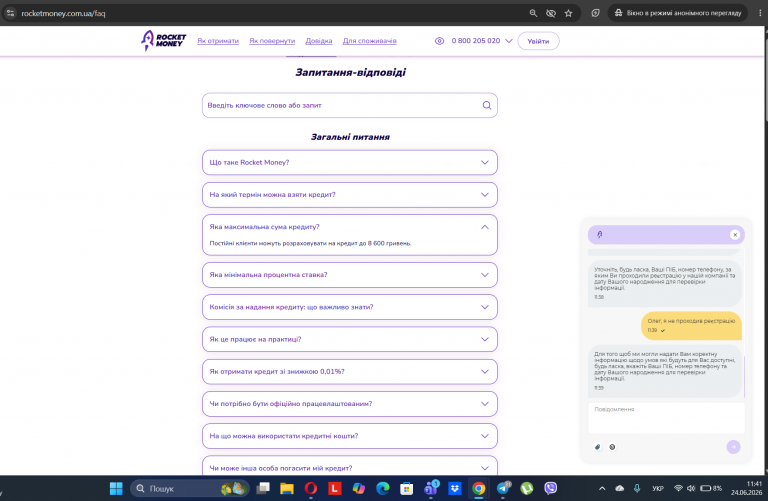Open Opera browser from the taskbar

tap(311, 488)
